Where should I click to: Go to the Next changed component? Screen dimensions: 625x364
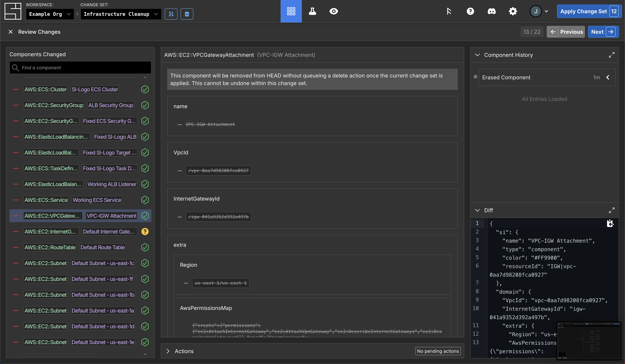coord(603,32)
